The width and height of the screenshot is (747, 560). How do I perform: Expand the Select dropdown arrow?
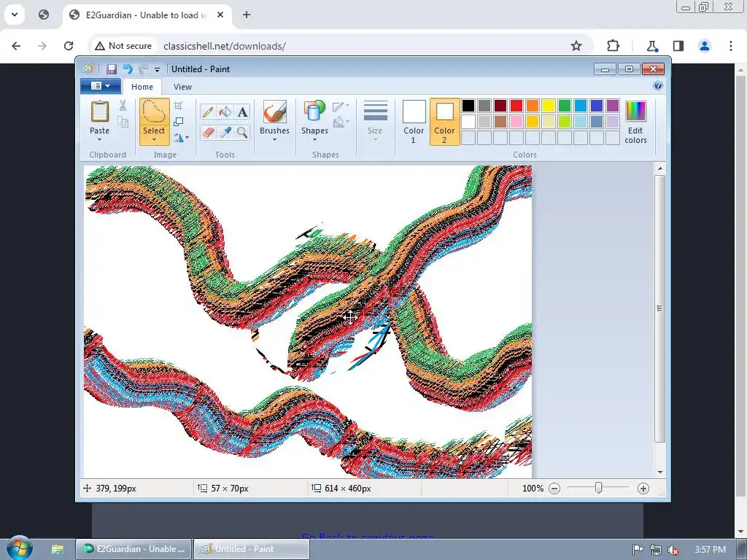coord(154,140)
